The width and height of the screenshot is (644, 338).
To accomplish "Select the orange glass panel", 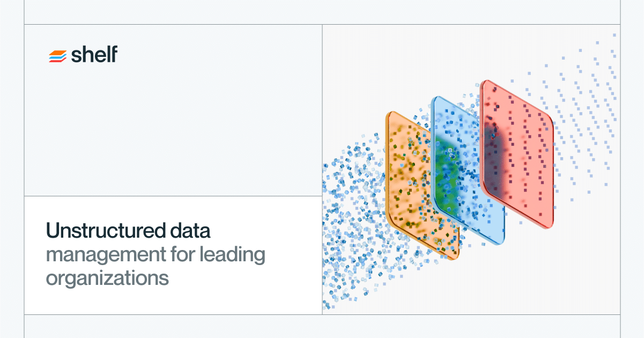I will (x=423, y=186).
